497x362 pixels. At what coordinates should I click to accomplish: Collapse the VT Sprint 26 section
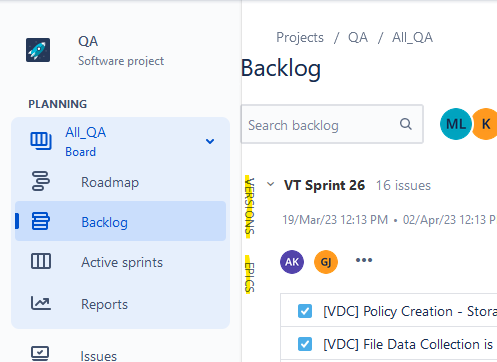point(271,184)
